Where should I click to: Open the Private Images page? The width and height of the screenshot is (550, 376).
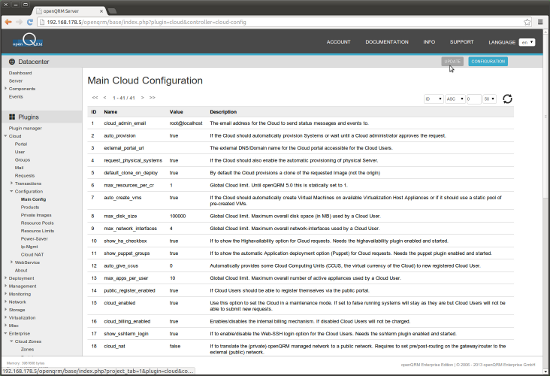click(36, 215)
